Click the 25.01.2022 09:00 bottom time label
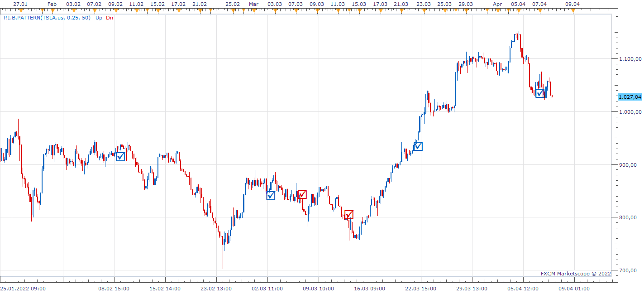This screenshot has height=294, width=644. pyautogui.click(x=23, y=289)
